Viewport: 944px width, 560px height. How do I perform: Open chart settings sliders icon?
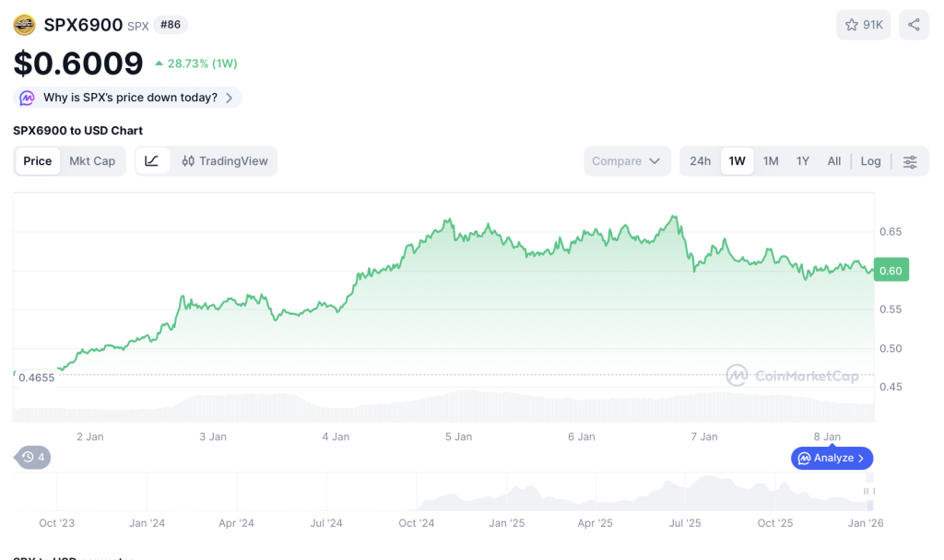[910, 161]
